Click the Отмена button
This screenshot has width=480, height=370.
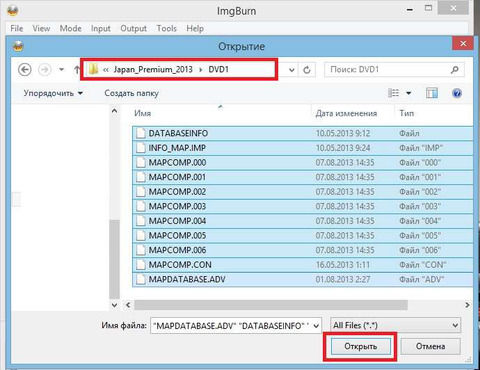pyautogui.click(x=430, y=346)
